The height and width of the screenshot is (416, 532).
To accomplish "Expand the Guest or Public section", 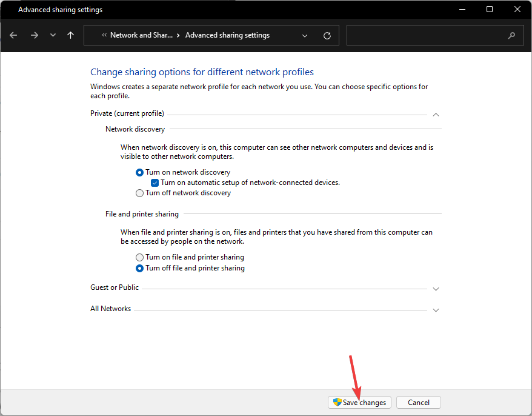I will (x=436, y=289).
